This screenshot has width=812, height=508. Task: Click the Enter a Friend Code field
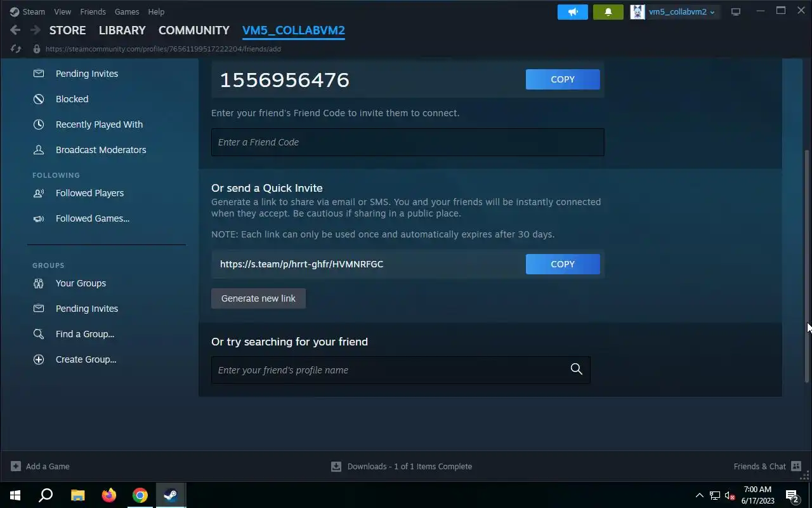click(x=407, y=142)
